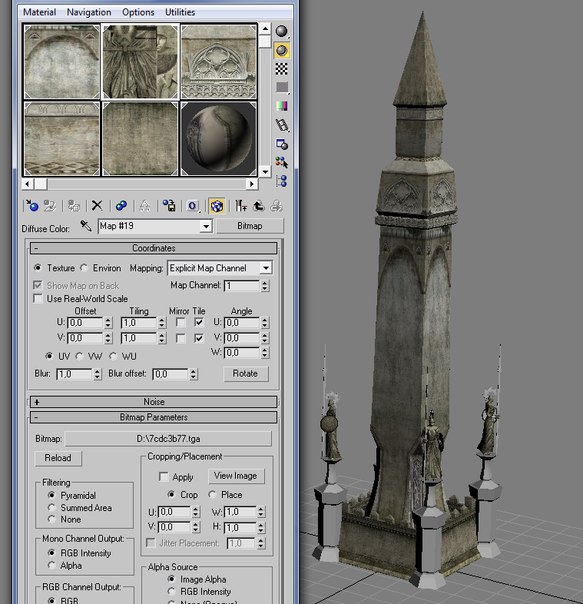
Task: Click the Get Material icon
Action: (x=32, y=206)
